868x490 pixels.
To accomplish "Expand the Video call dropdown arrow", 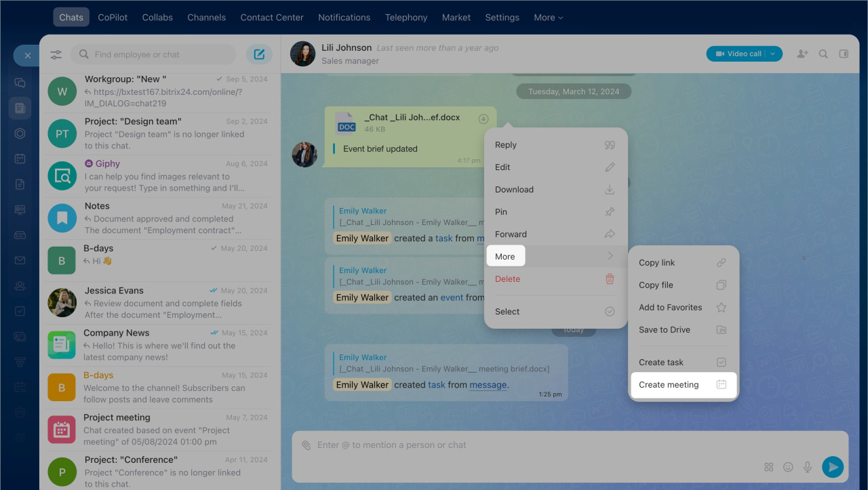I will 772,54.
